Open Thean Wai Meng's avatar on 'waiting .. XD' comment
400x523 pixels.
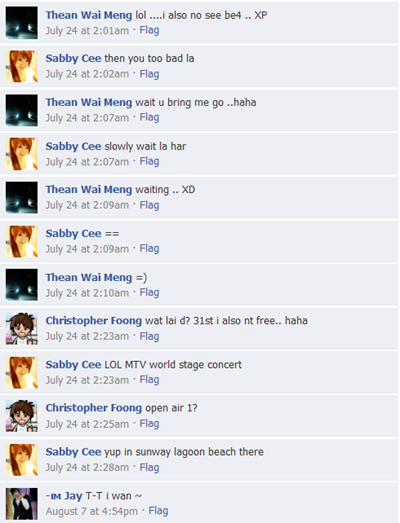[x=22, y=197]
